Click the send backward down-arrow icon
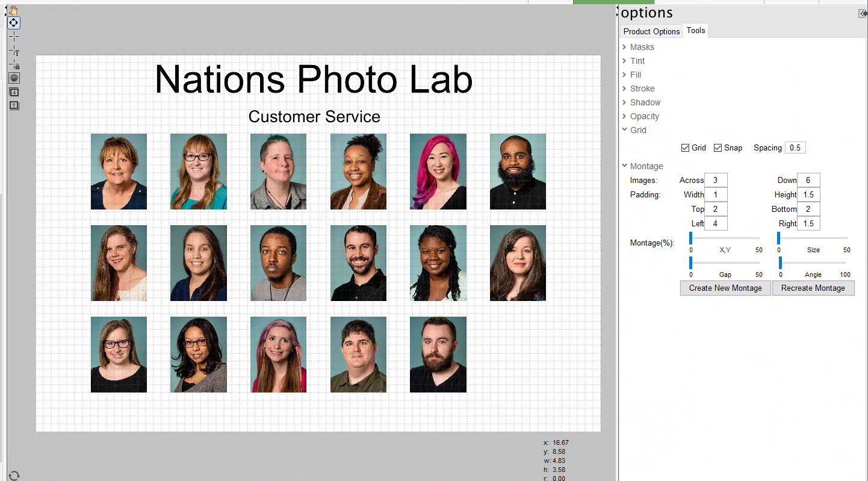868x481 pixels. (14, 92)
